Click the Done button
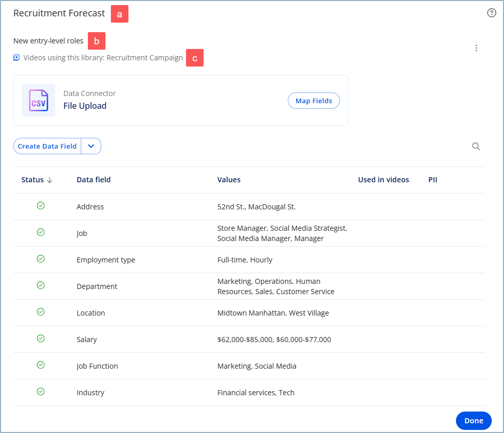The height and width of the screenshot is (433, 504). (x=474, y=420)
